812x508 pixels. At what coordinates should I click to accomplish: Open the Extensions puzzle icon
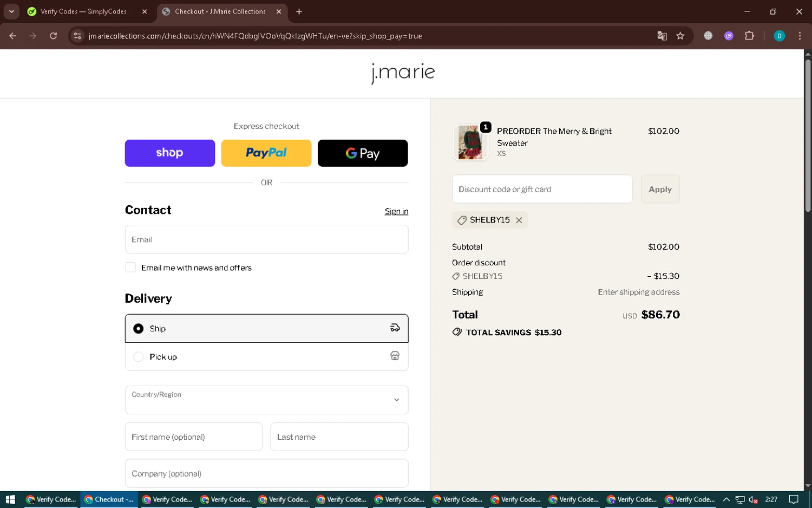point(749,36)
